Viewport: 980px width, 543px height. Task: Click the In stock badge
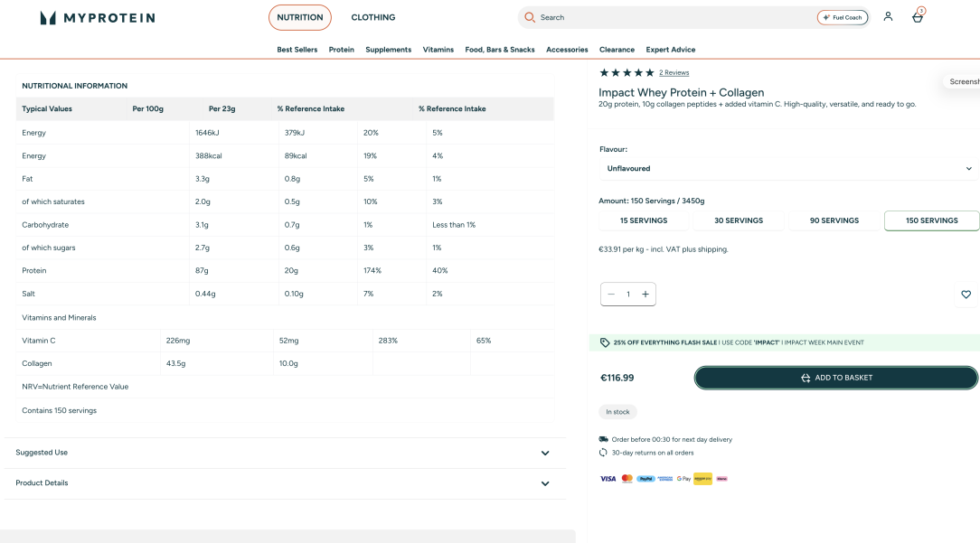(617, 412)
